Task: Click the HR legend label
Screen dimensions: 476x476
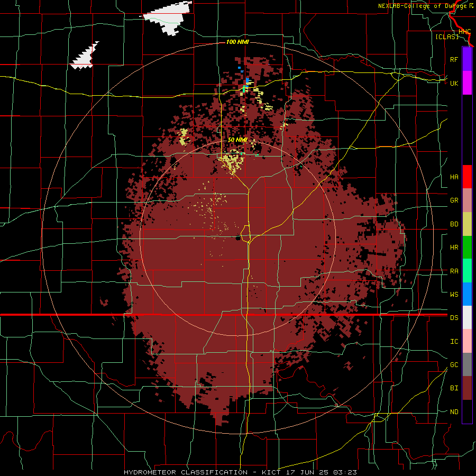Action: 454,248
